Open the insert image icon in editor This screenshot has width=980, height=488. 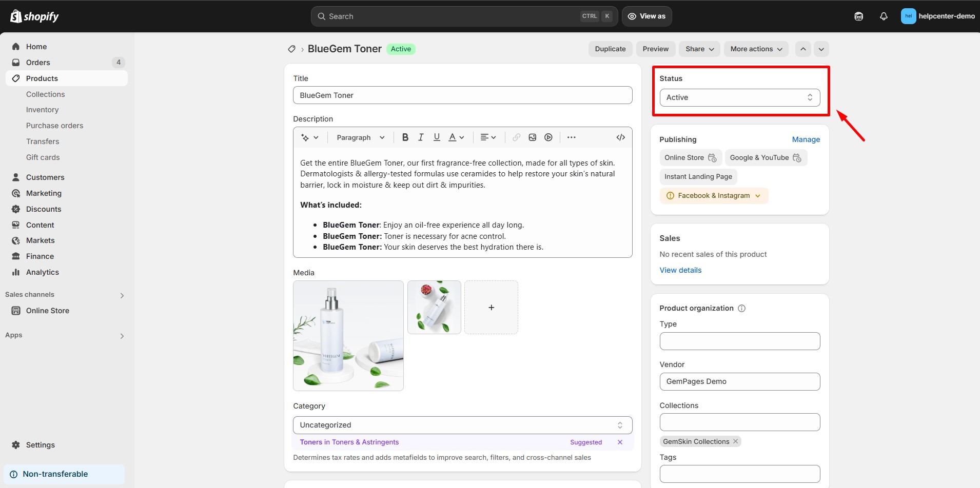click(x=532, y=137)
